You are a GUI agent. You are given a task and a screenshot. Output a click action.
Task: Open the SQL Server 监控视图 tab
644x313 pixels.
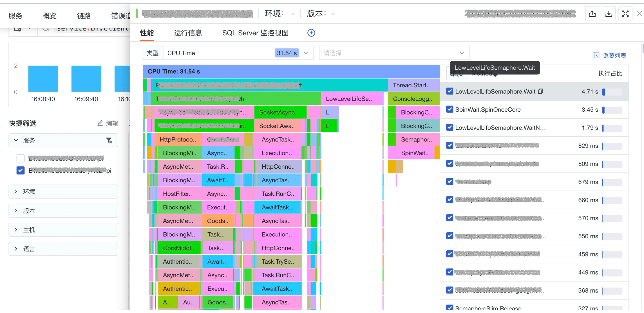coord(255,33)
